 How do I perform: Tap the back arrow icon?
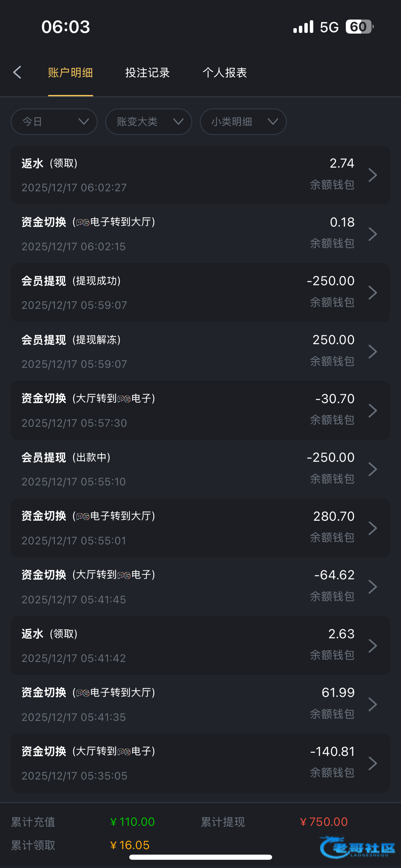click(x=17, y=72)
